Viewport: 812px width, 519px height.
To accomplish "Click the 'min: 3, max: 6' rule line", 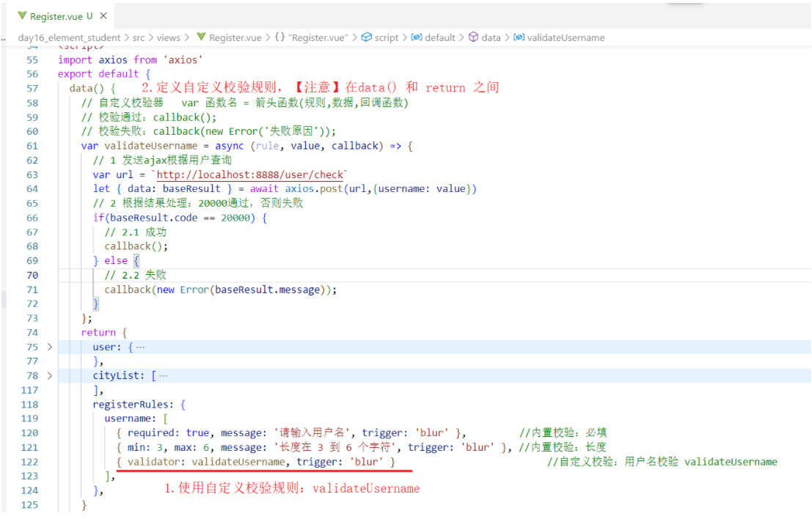I will (x=314, y=448).
